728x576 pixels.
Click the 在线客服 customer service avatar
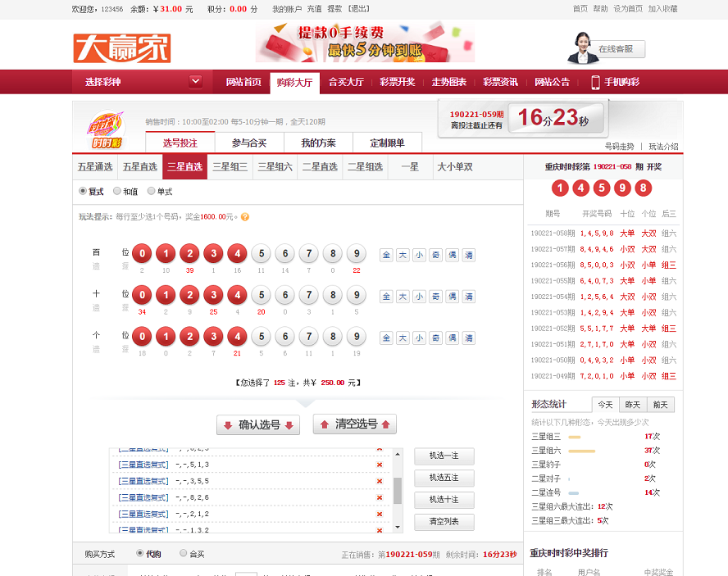(585, 49)
